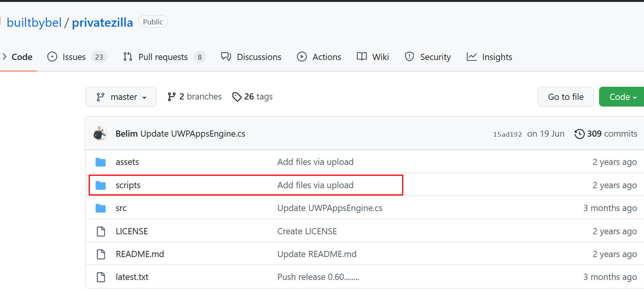Click the Insights graph icon
This screenshot has width=644, height=290.
pos(472,57)
